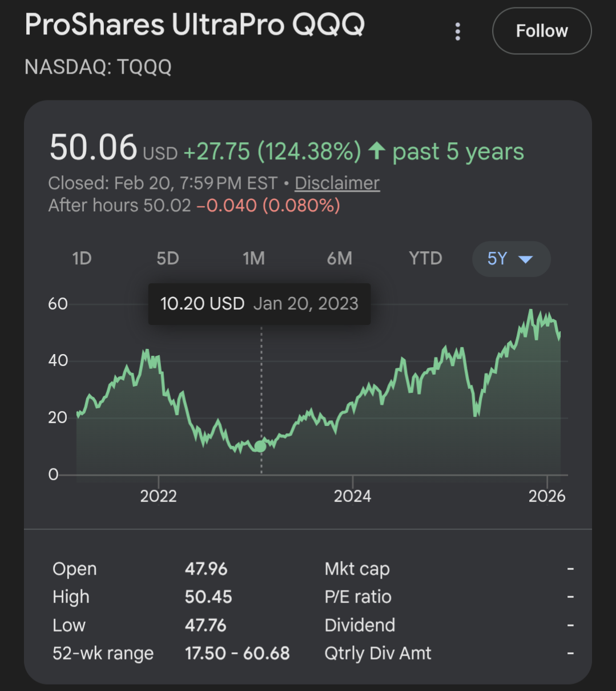Click the chart peak near 2026
The width and height of the screenshot is (616, 691).
[530, 311]
